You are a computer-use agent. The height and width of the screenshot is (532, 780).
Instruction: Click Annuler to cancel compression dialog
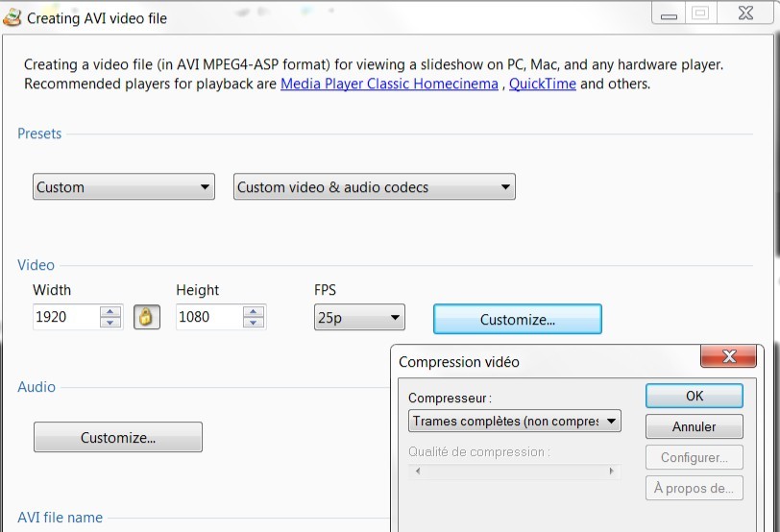coord(695,426)
